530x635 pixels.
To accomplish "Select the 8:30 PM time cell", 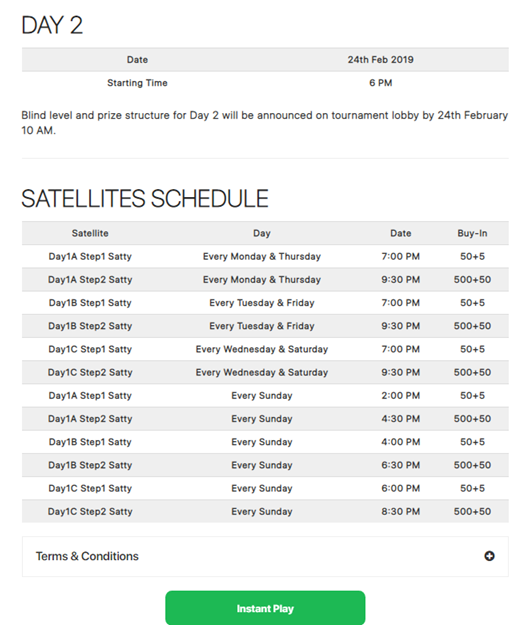I will pyautogui.click(x=400, y=511).
